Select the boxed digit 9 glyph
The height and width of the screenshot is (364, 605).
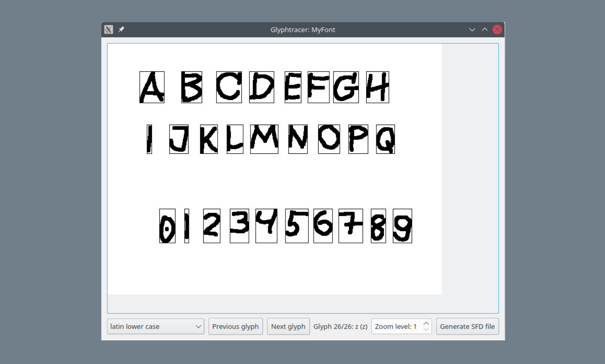click(402, 226)
